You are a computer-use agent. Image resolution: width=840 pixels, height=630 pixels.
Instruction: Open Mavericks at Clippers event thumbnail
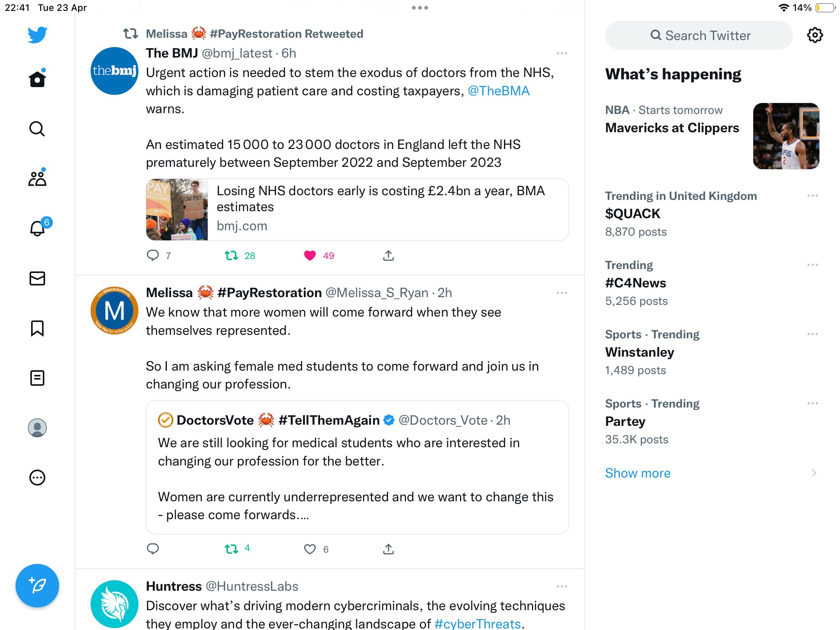(x=786, y=136)
